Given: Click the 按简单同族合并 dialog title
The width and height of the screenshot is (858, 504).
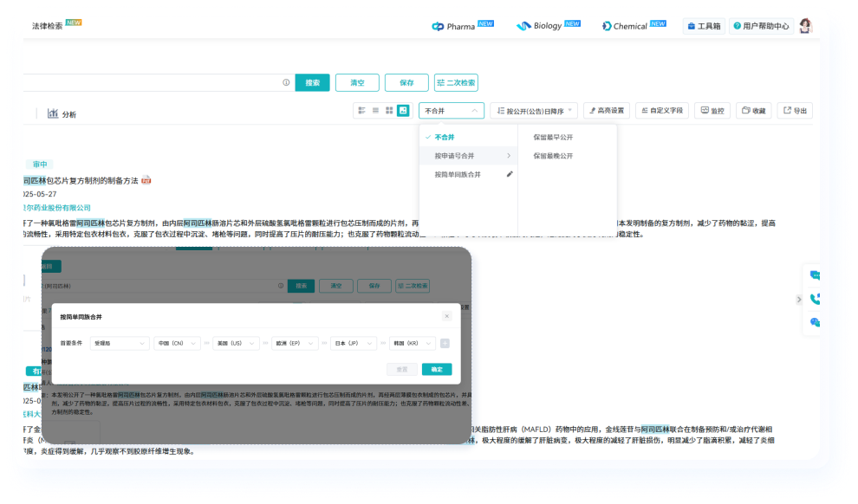Looking at the screenshot, I should point(81,316).
